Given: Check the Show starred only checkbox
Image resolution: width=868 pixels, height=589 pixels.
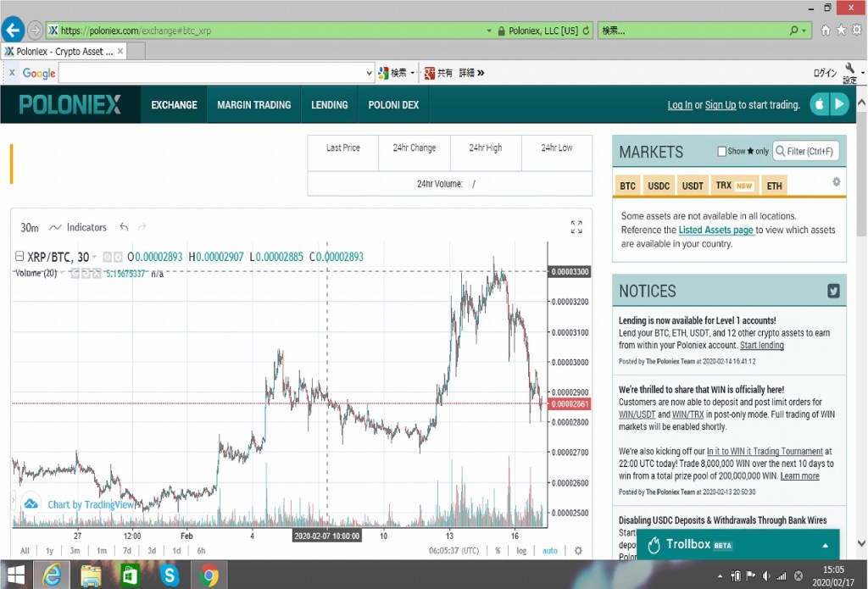Looking at the screenshot, I should (722, 152).
